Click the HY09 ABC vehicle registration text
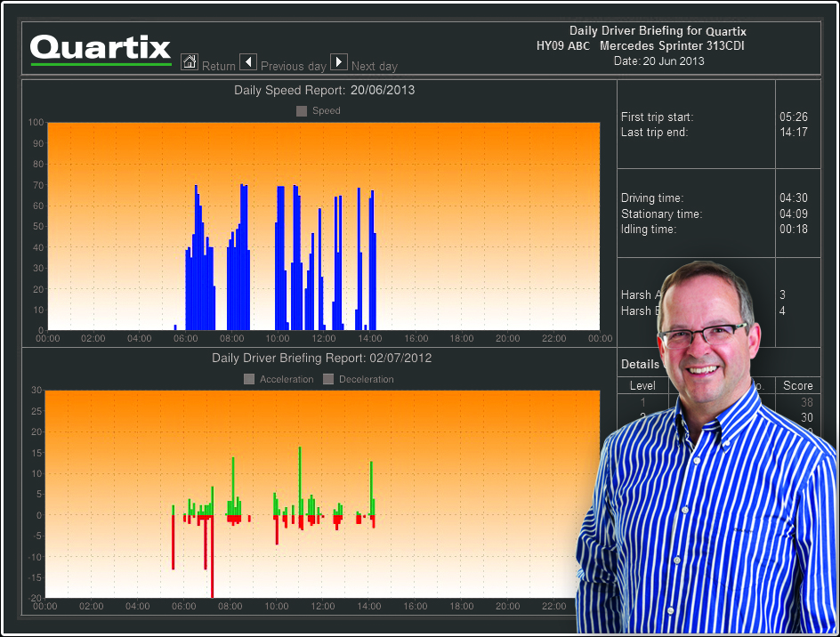 [x=563, y=45]
